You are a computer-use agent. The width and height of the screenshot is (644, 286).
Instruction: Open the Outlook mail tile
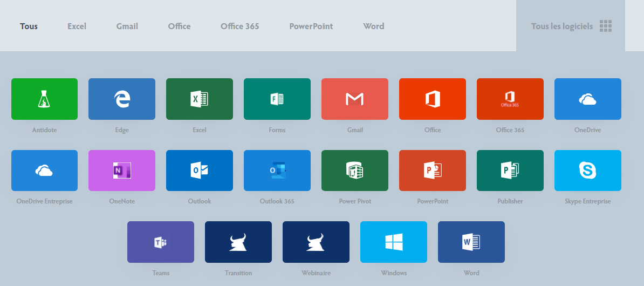pyautogui.click(x=200, y=171)
